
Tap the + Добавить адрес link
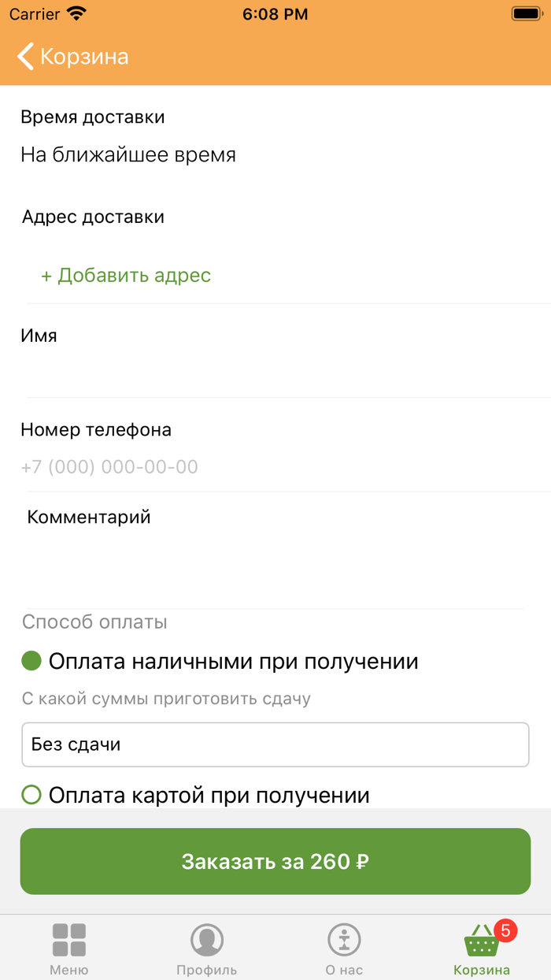[x=126, y=276]
